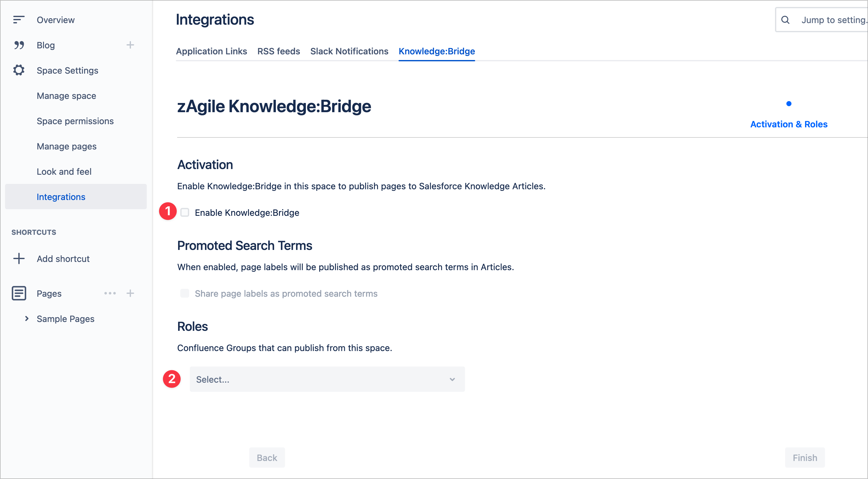Check the box beside Enable Knowledge:Bridge label

pyautogui.click(x=185, y=212)
